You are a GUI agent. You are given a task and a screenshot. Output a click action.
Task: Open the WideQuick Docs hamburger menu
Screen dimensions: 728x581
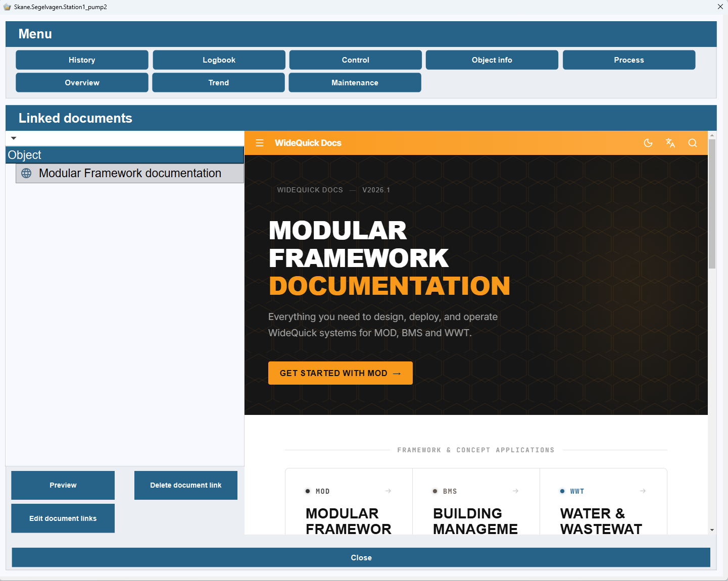tap(260, 143)
